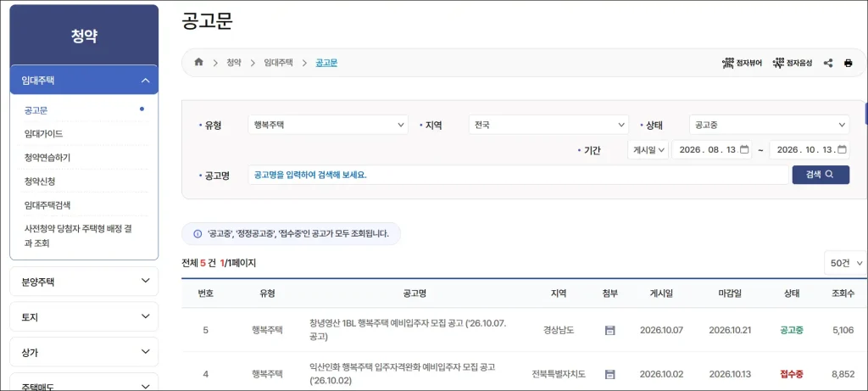Open 임대가이드 in the sidebar menu
This screenshot has height=391, width=868.
(44, 133)
